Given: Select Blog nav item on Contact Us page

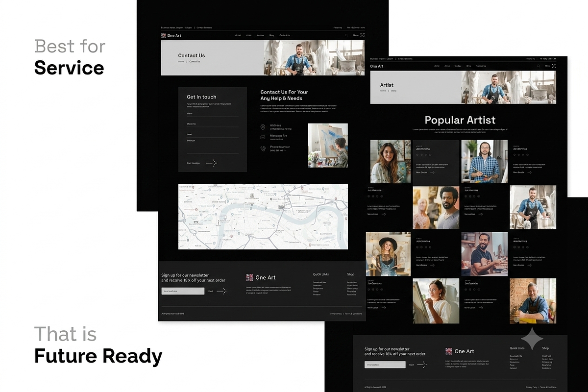Looking at the screenshot, I should coord(271,35).
